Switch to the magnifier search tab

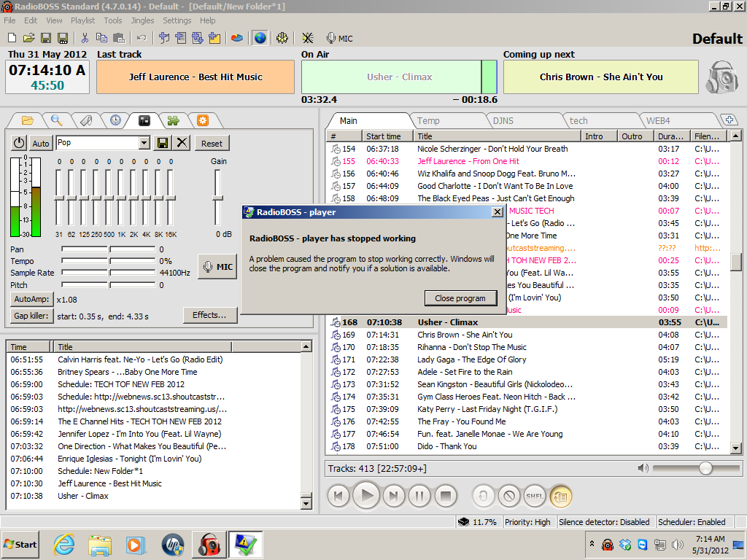pyautogui.click(x=57, y=120)
